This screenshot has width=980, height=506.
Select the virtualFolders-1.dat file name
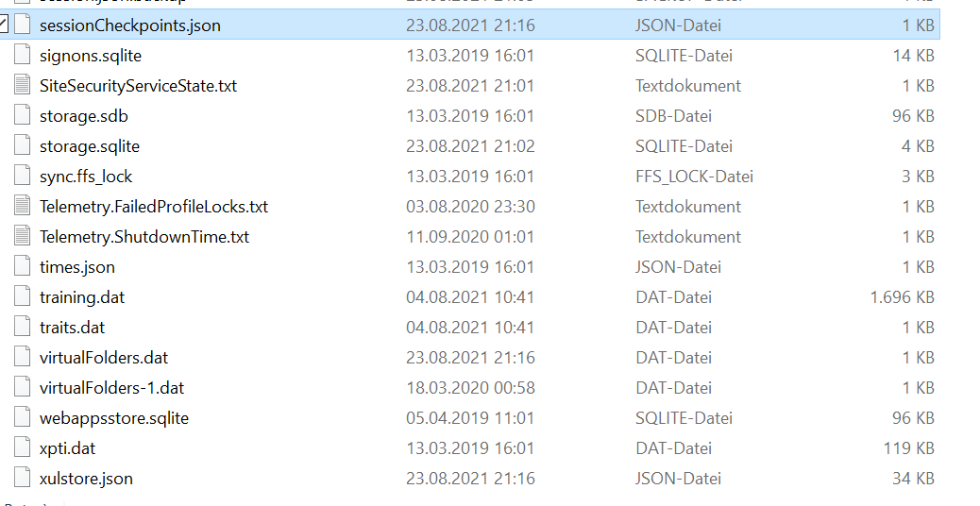(111, 388)
